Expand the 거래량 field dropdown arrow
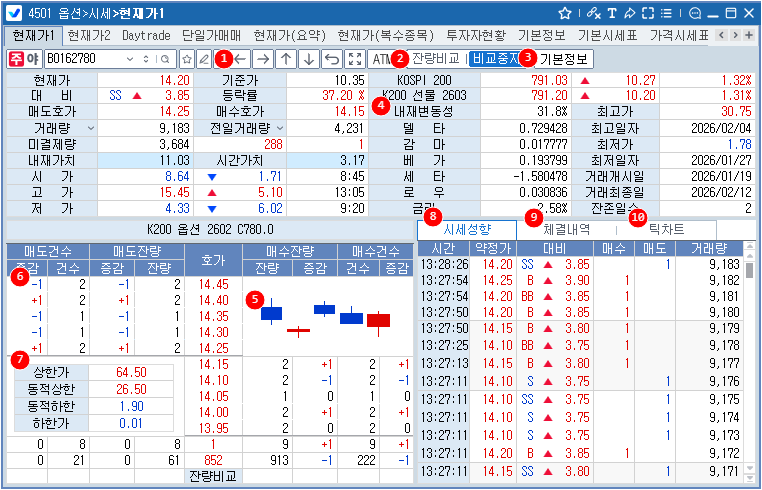The height and width of the screenshot is (490, 762). click(x=92, y=128)
